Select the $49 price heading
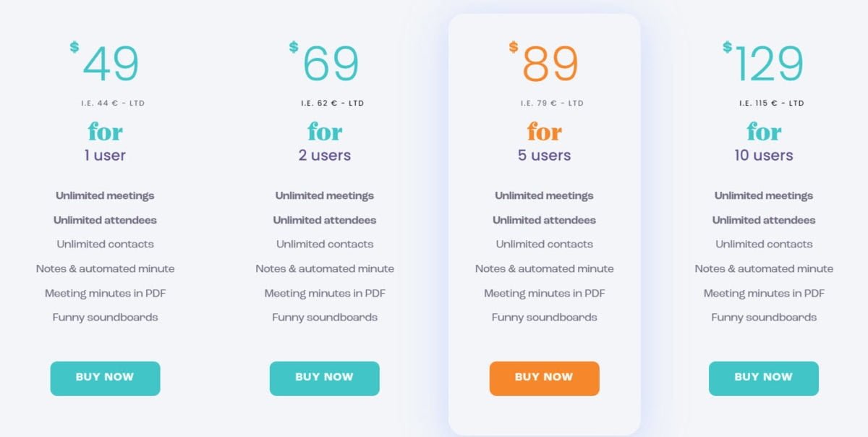 coord(106,63)
